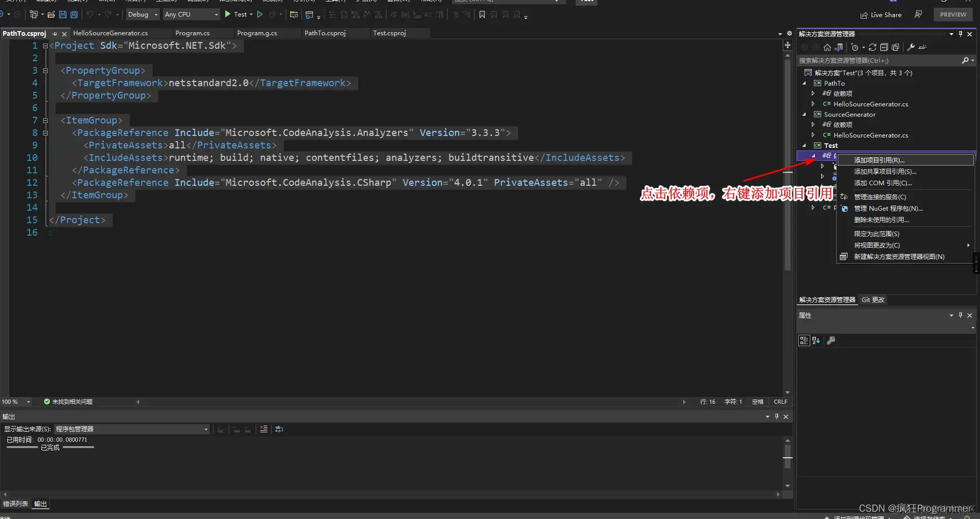Screen dimensions: 980x519
Task: Click the Save All toolbar icon
Action: click(x=74, y=15)
